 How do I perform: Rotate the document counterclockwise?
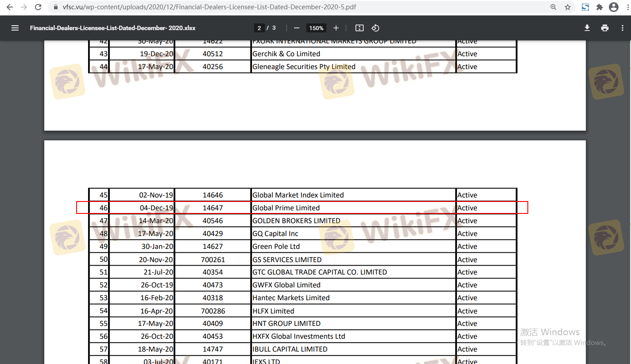(375, 28)
